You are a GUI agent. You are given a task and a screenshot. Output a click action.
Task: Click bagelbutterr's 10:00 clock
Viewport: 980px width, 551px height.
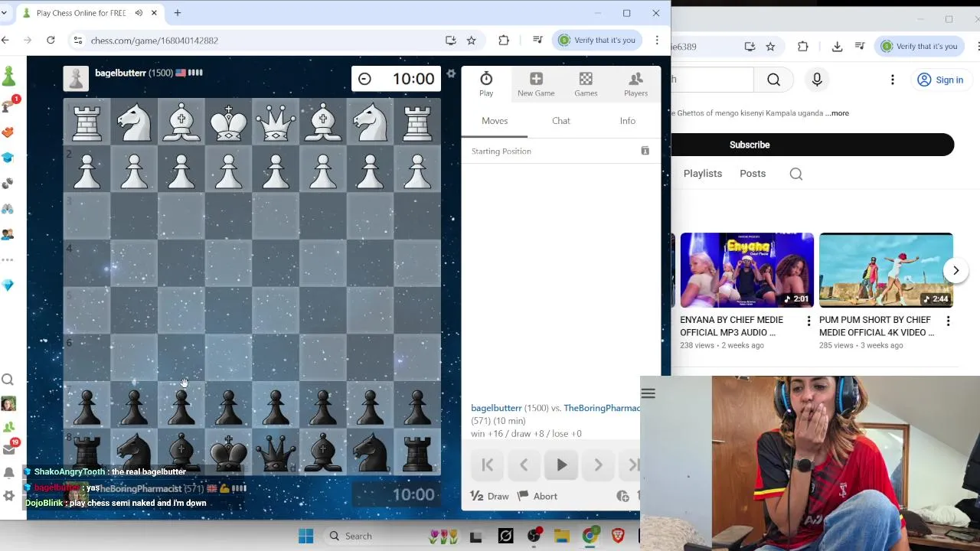[396, 79]
